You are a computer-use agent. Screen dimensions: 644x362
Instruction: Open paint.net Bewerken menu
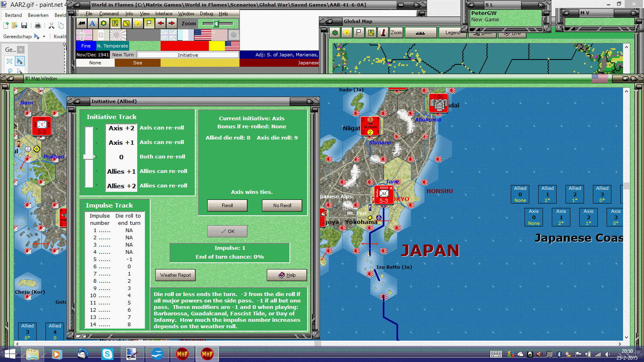(x=38, y=15)
